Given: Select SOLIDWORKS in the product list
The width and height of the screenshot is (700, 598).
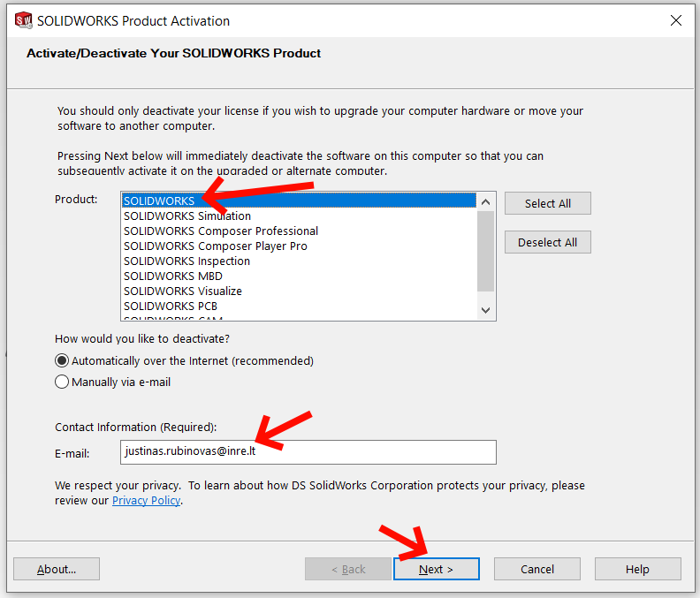Looking at the screenshot, I should [299, 201].
